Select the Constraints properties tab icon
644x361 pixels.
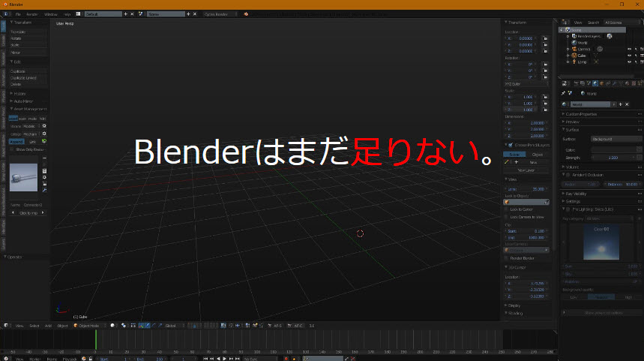tap(608, 83)
